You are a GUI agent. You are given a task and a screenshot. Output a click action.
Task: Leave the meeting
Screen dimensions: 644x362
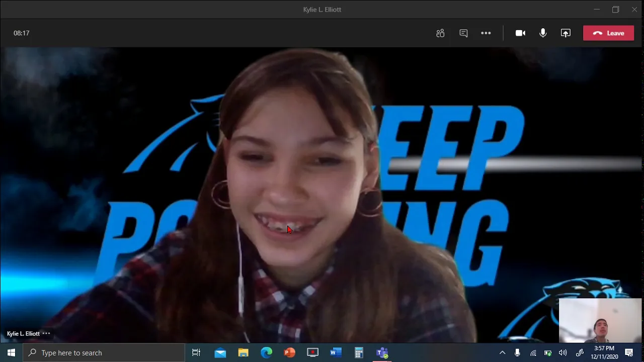tap(608, 33)
